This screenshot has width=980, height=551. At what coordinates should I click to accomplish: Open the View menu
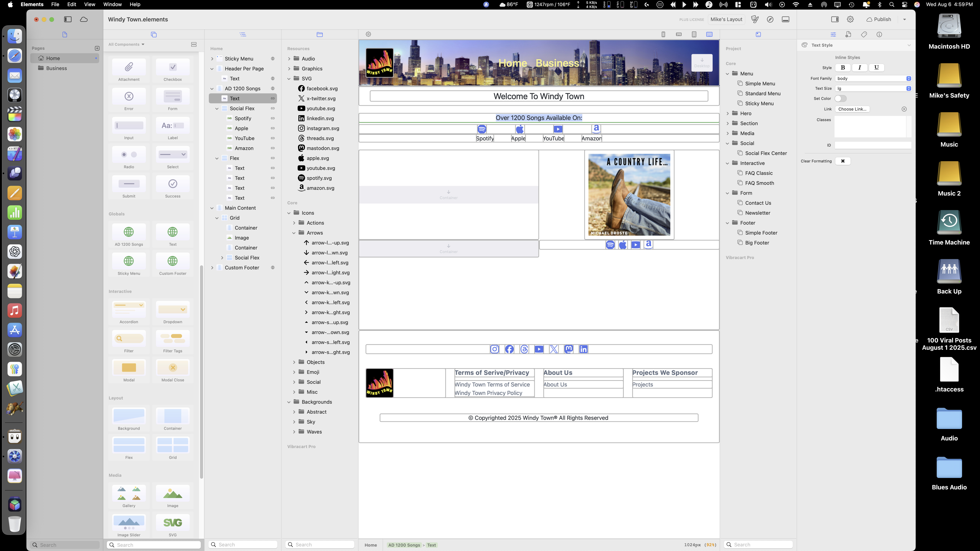click(x=89, y=5)
